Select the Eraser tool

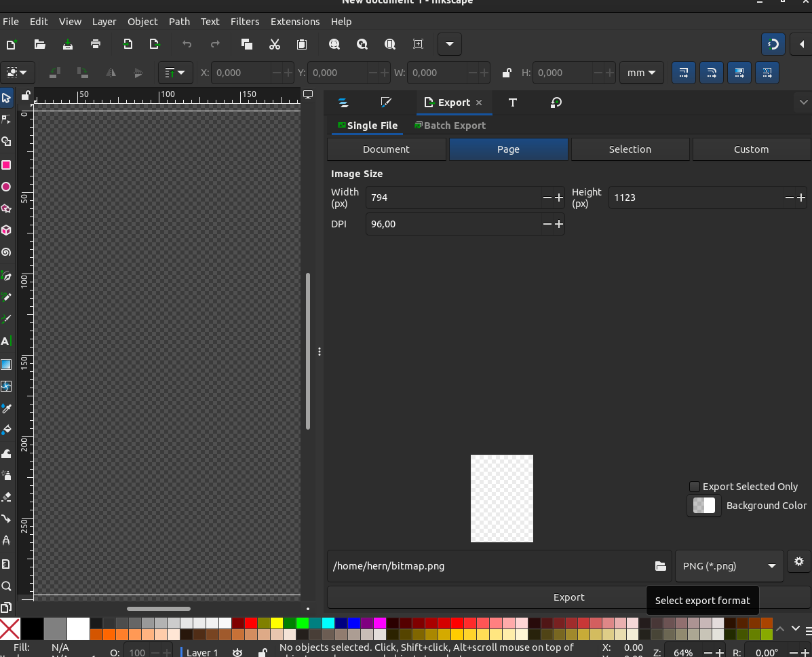click(x=6, y=497)
